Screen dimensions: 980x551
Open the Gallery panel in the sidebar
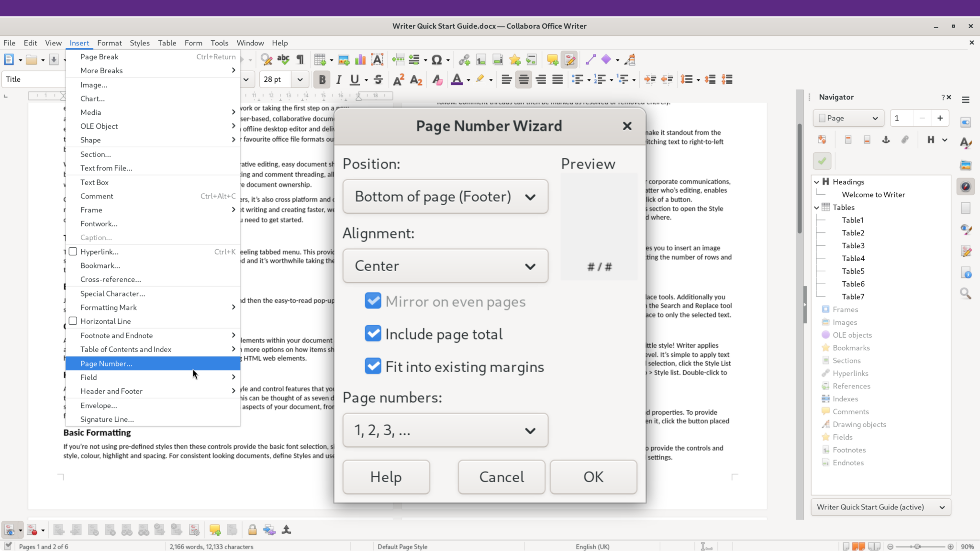tap(966, 165)
